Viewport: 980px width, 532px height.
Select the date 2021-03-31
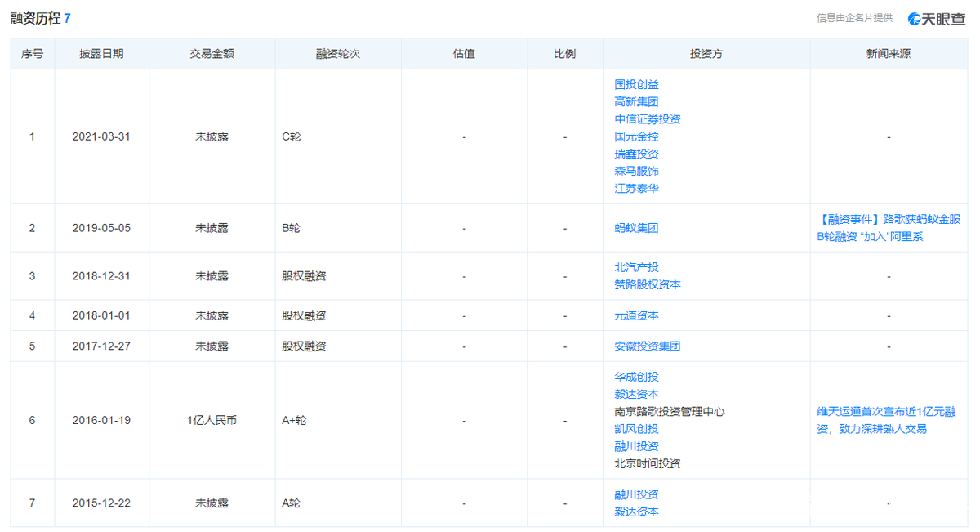coord(101,136)
